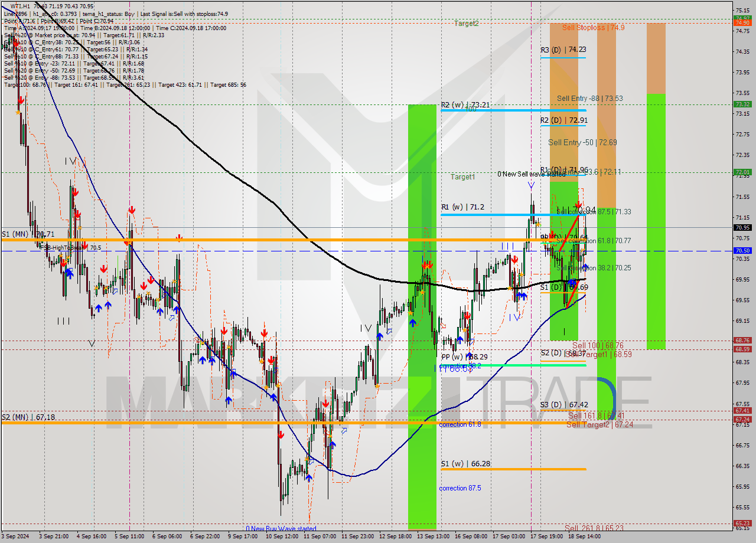This screenshot has height=543, width=756.
Task: Click the 'R3 (D) | 74.23' pivot label
Action: pos(563,50)
